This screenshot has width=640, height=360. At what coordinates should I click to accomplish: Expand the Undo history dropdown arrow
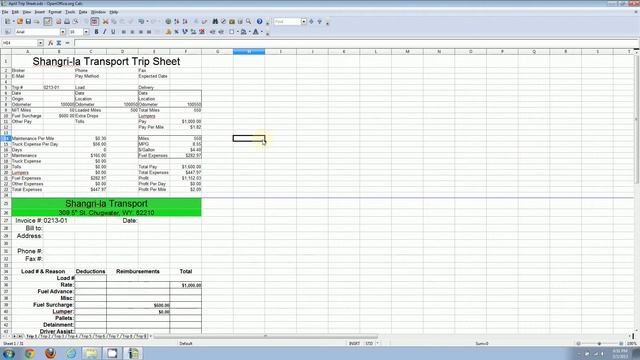pos(147,21)
